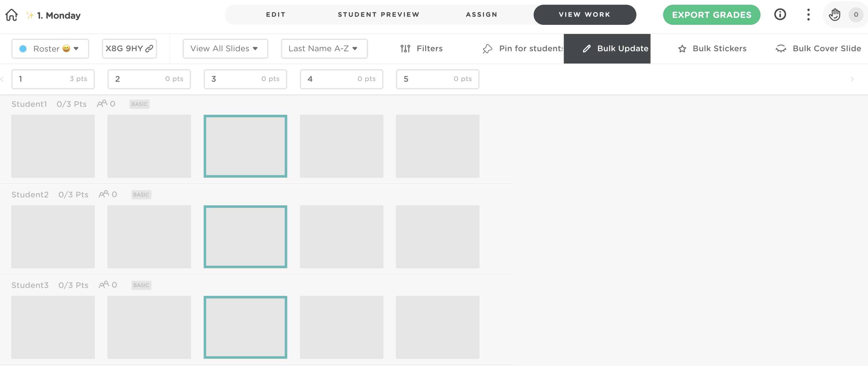Image resolution: width=868 pixels, height=366 pixels.
Task: Switch to Student Preview tab
Action: point(378,14)
